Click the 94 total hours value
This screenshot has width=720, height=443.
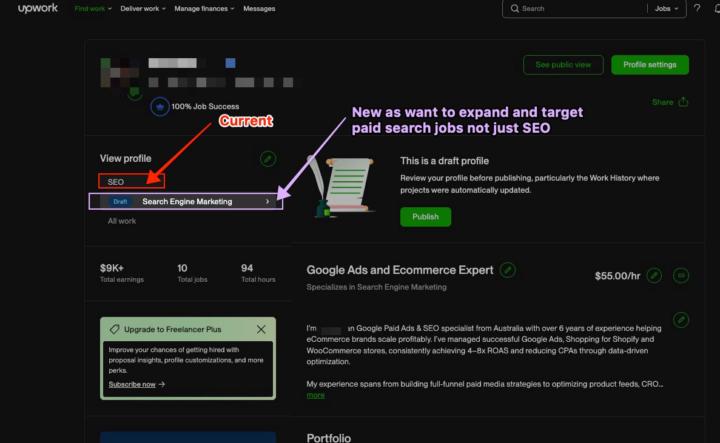pos(247,268)
